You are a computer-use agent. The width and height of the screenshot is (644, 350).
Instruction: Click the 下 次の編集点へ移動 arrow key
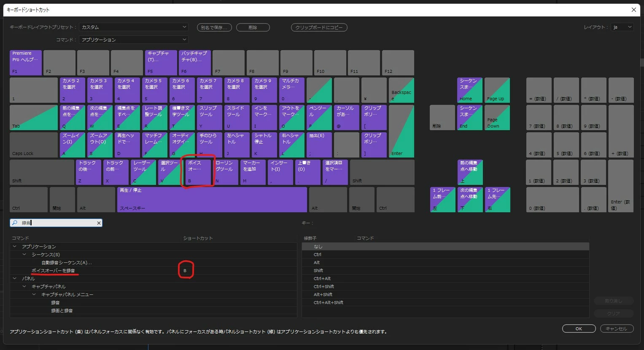470,200
